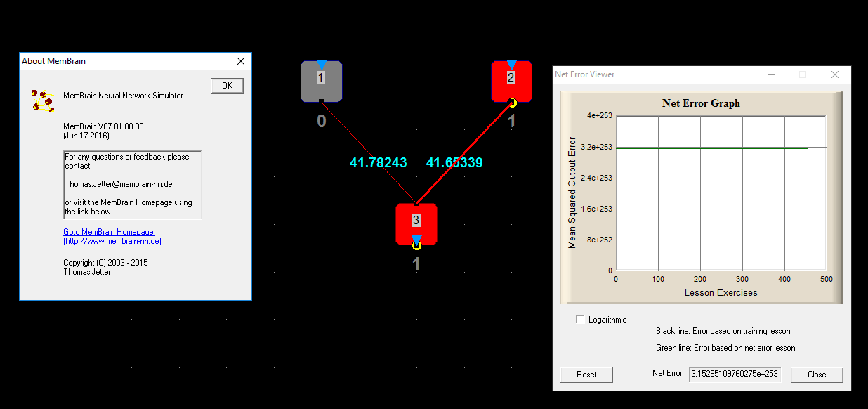Click the MemBrain logo icon in About dialog
The image size is (868, 409).
point(41,100)
